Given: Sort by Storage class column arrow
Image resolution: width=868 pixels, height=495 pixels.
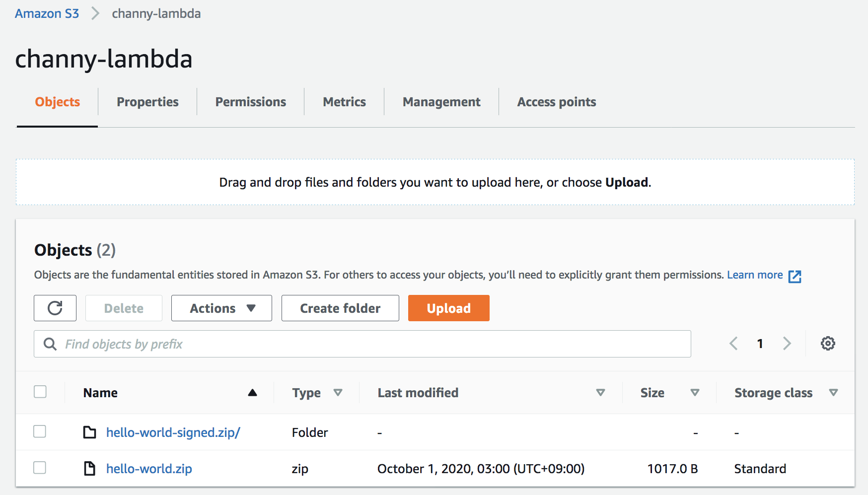Looking at the screenshot, I should (833, 393).
